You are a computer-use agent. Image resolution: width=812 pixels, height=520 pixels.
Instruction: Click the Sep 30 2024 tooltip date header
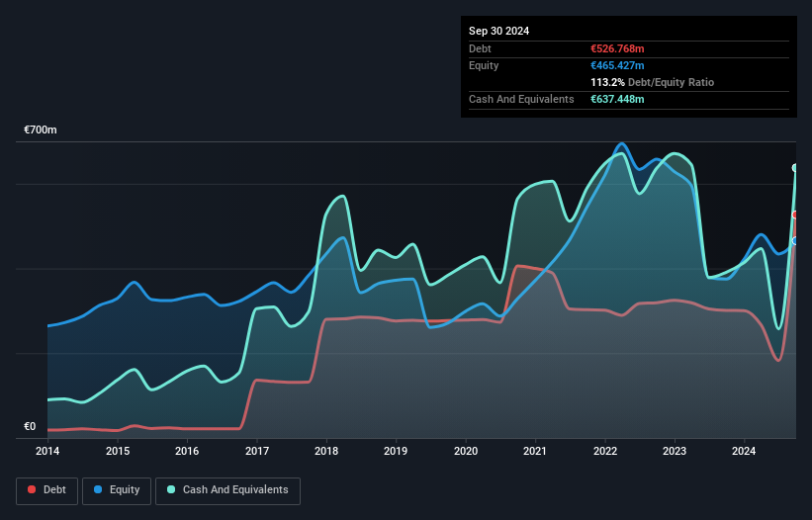(x=499, y=31)
